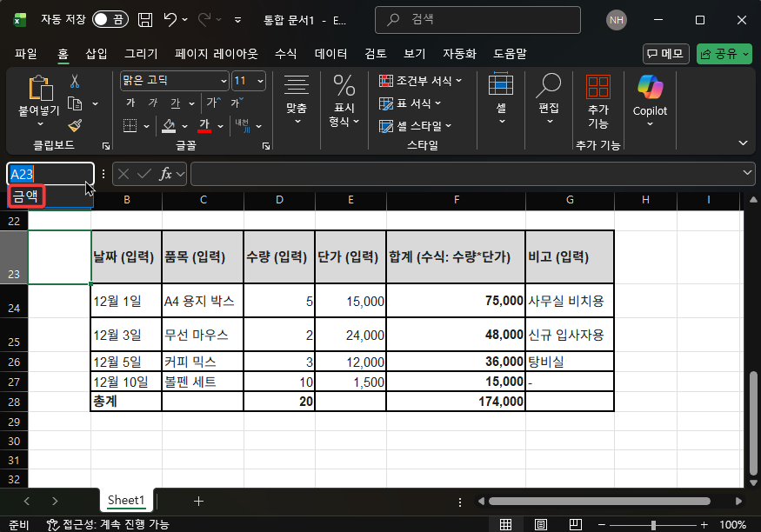Click the 서식 복사 format painter brush icon

77,124
